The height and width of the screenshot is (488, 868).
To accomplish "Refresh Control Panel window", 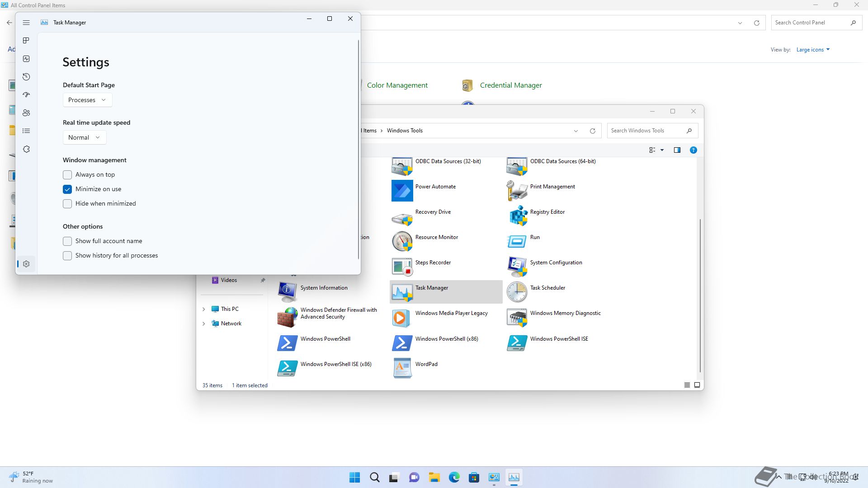I will (756, 23).
